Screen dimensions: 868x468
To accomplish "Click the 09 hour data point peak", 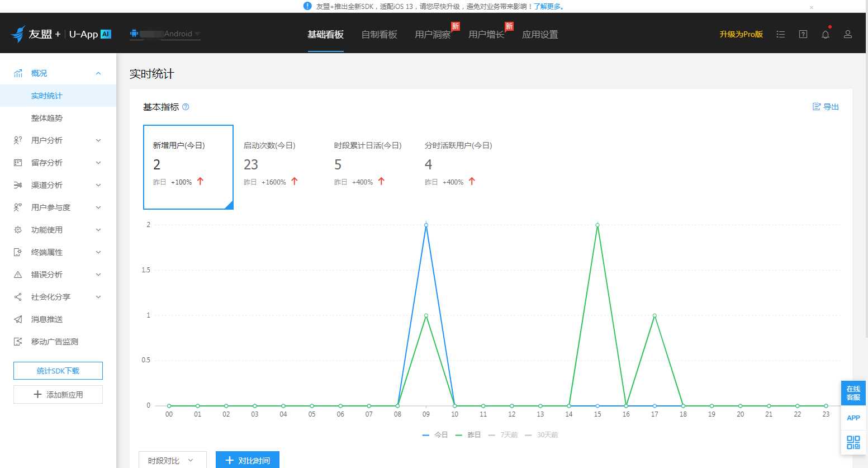I will pyautogui.click(x=426, y=225).
